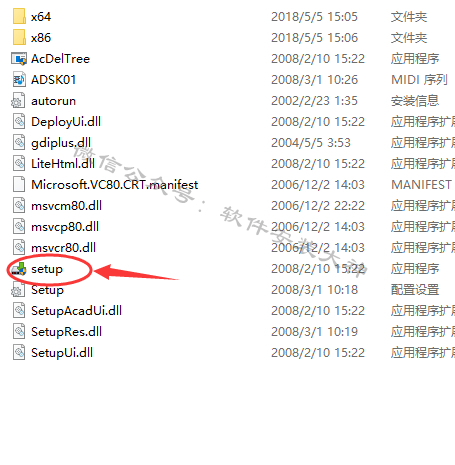Click the Setup configuration settings icon
The image size is (455, 465).
[18, 290]
